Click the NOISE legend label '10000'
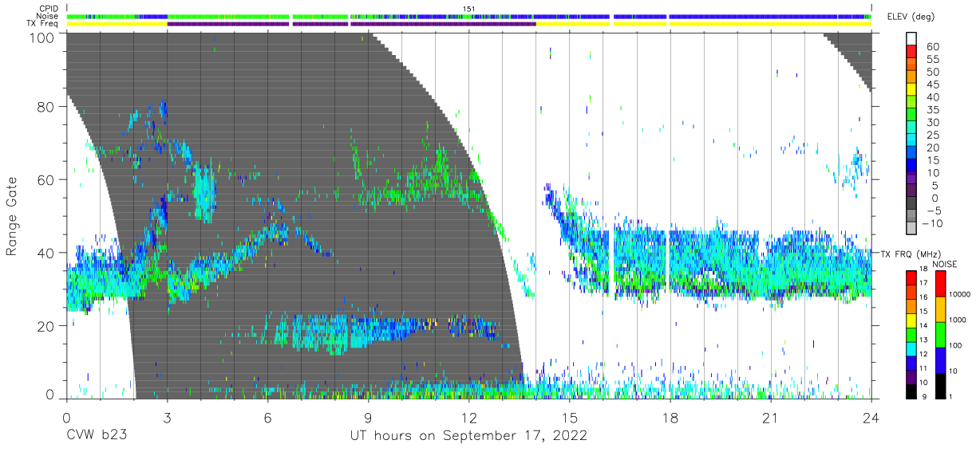Image resolution: width=980 pixels, height=452 pixels. 960,295
